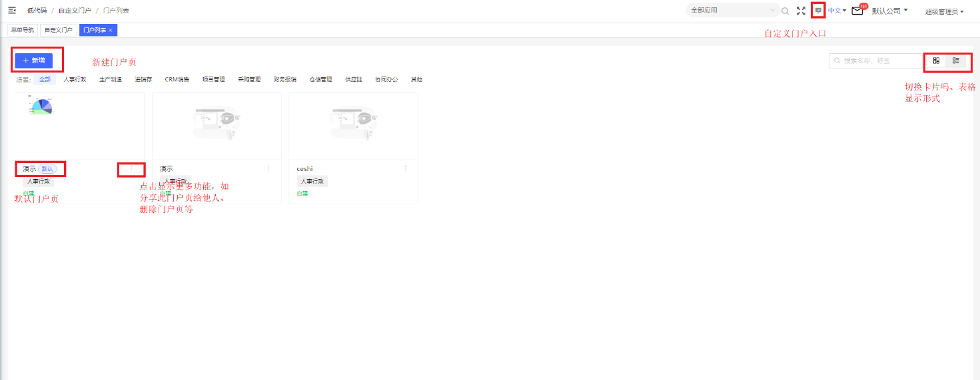Open the 超级管理员 user menu
Image resolution: width=980 pixels, height=380 pixels.
pos(944,11)
